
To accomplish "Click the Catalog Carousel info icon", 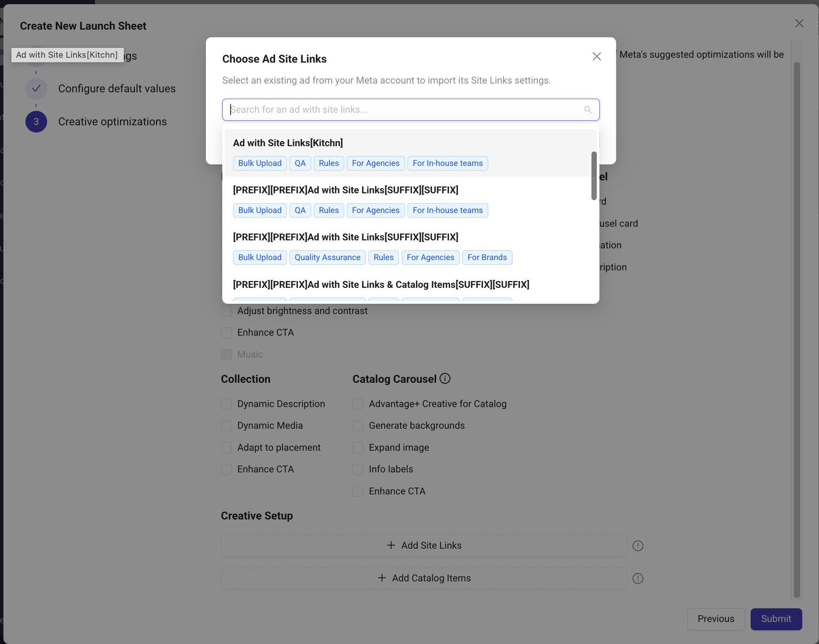I will click(x=445, y=379).
